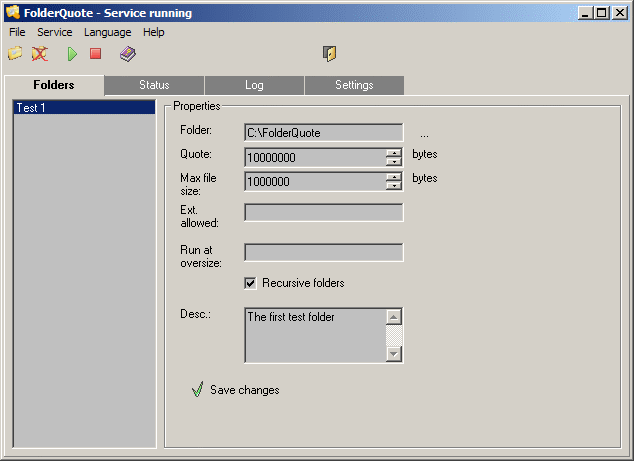Close the FolderQuote window
Image resolution: width=634 pixels, height=461 pixels.
619,13
